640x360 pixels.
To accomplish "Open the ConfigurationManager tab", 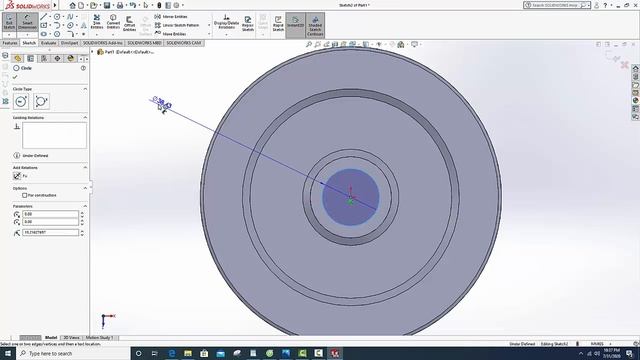I will pos(44,59).
